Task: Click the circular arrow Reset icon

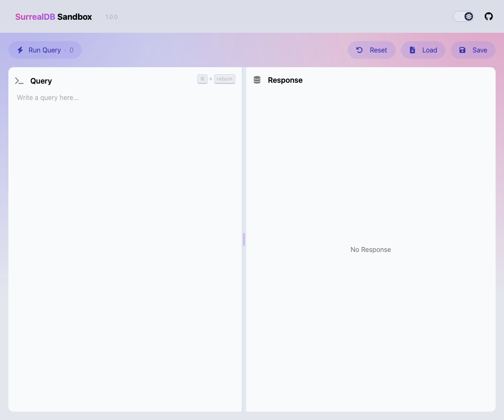Action: 360,50
